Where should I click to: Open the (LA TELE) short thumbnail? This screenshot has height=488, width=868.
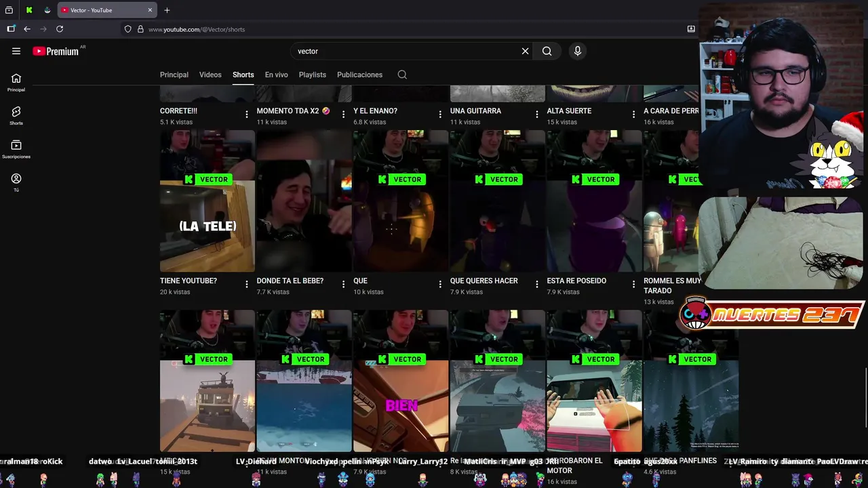[208, 201]
